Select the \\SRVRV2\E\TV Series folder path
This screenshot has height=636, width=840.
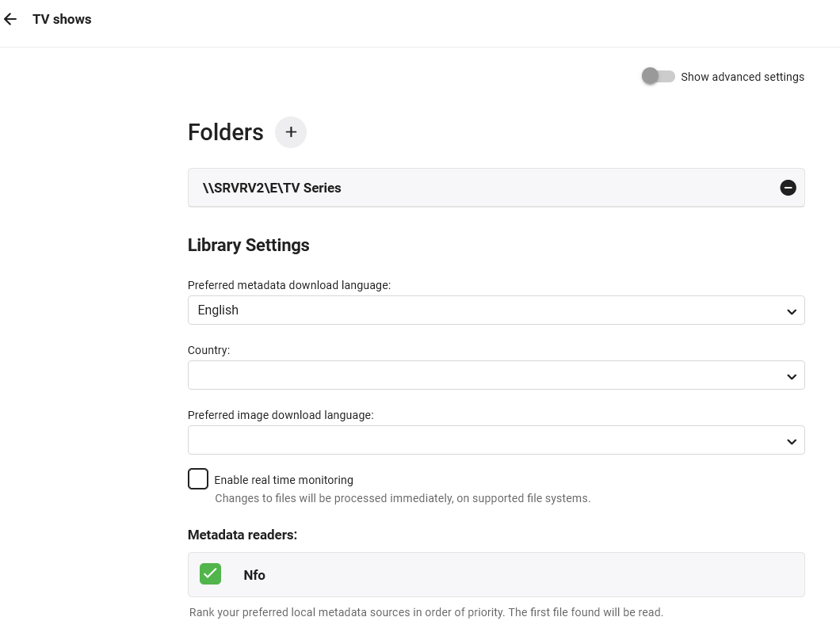[272, 188]
